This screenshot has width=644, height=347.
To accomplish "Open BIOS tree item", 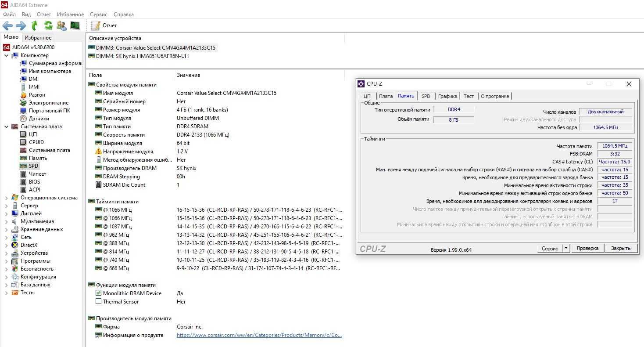I will [x=34, y=182].
